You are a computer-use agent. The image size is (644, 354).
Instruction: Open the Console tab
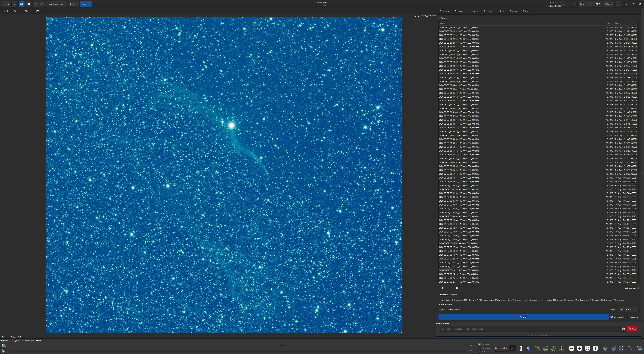click(x=526, y=11)
